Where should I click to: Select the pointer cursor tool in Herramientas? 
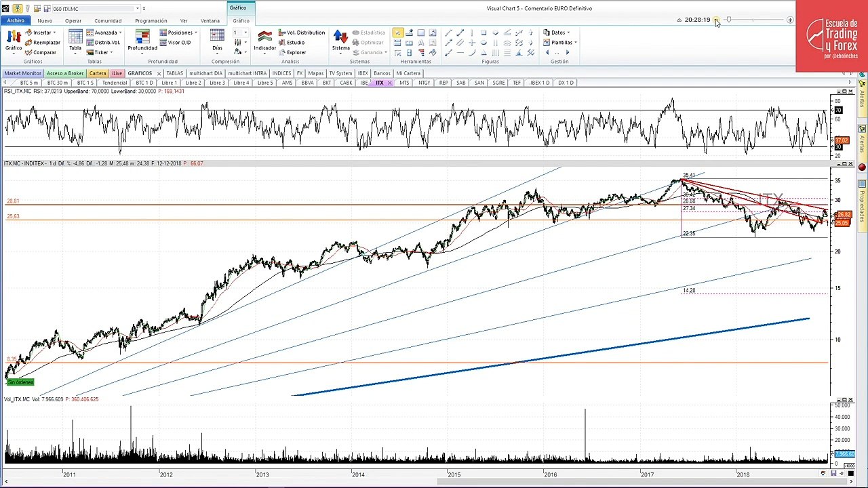(397, 33)
